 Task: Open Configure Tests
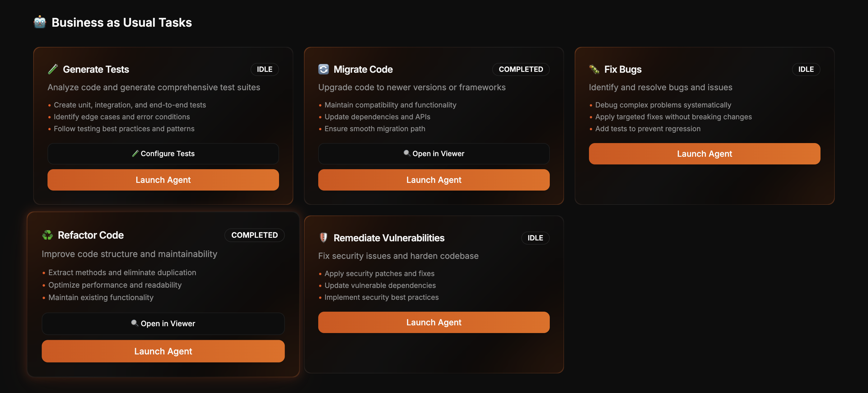[163, 153]
